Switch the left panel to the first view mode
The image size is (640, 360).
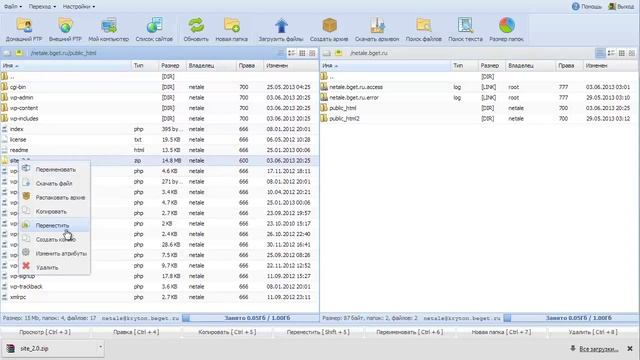coord(281,53)
